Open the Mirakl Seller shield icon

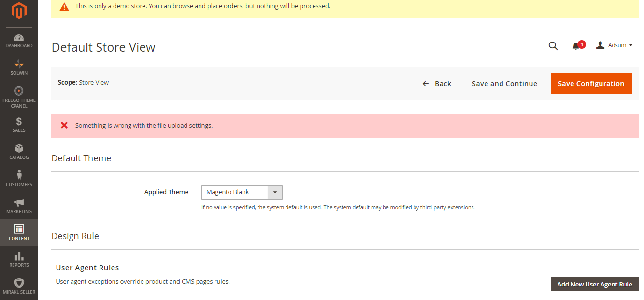[19, 283]
